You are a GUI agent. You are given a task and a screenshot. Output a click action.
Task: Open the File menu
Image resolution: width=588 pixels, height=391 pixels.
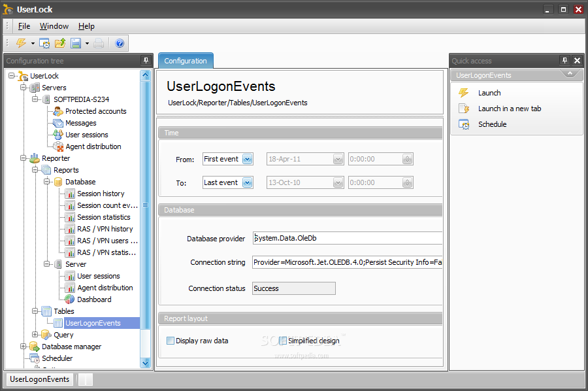pyautogui.click(x=24, y=26)
